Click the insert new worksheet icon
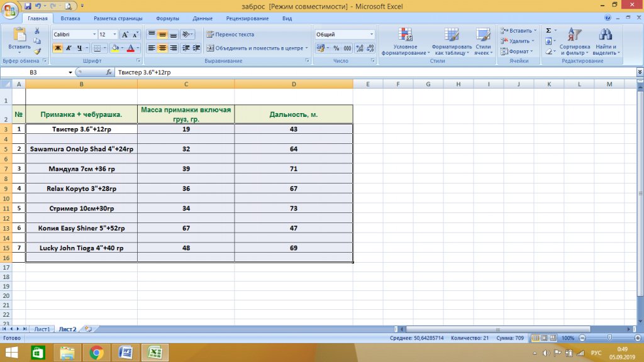 [x=88, y=329]
